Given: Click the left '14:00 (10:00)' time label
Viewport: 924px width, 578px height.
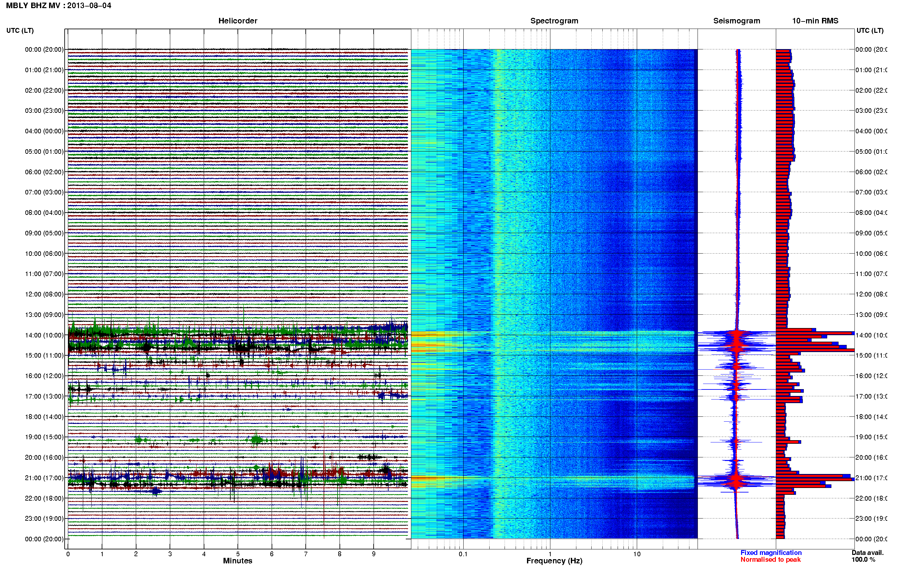Looking at the screenshot, I should tap(44, 335).
